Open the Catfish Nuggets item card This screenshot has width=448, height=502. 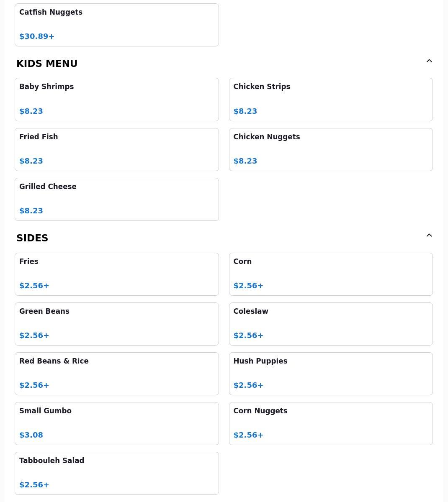click(x=117, y=25)
